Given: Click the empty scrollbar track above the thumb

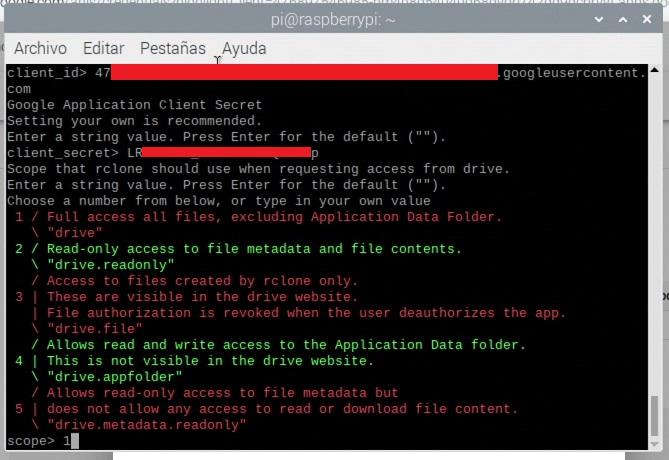Looking at the screenshot, I should click(x=654, y=235).
